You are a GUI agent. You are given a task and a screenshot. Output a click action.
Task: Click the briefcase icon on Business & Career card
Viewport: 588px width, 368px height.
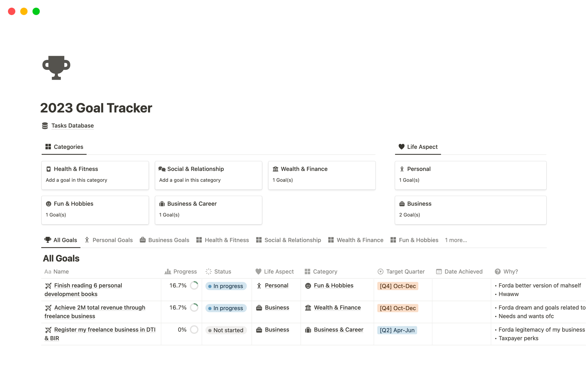(x=161, y=203)
